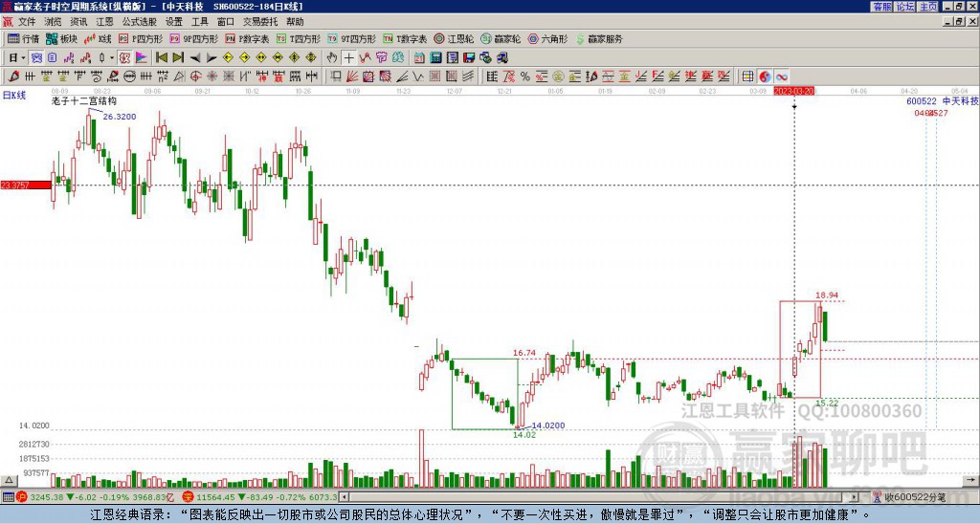Click the horizontal scrollbar right arrow
This screenshot has height=524, width=980.
pos(854,497)
